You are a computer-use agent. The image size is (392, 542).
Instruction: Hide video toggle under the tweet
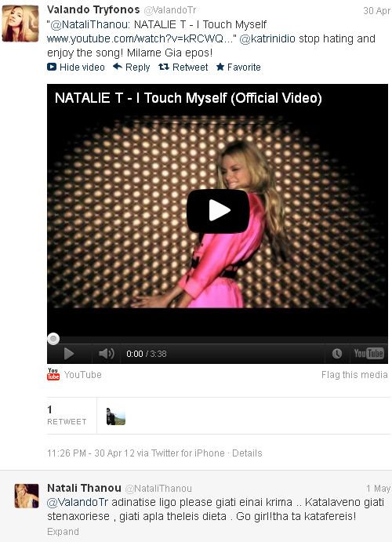pos(75,67)
